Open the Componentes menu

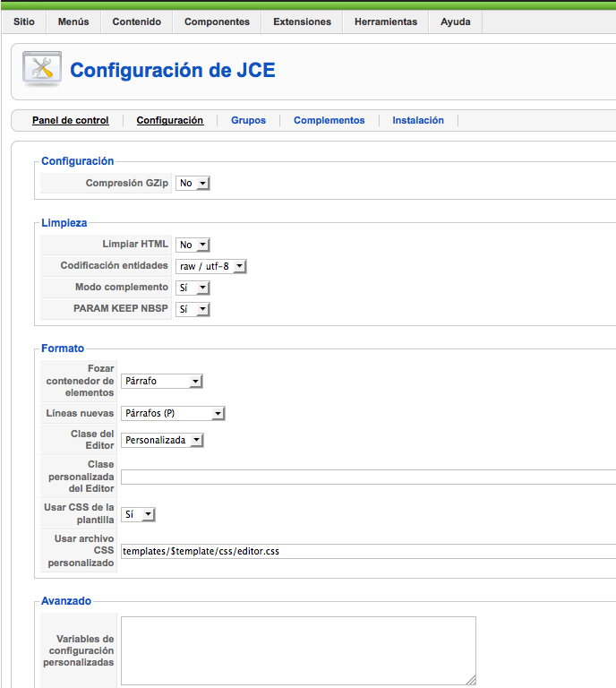(x=217, y=21)
